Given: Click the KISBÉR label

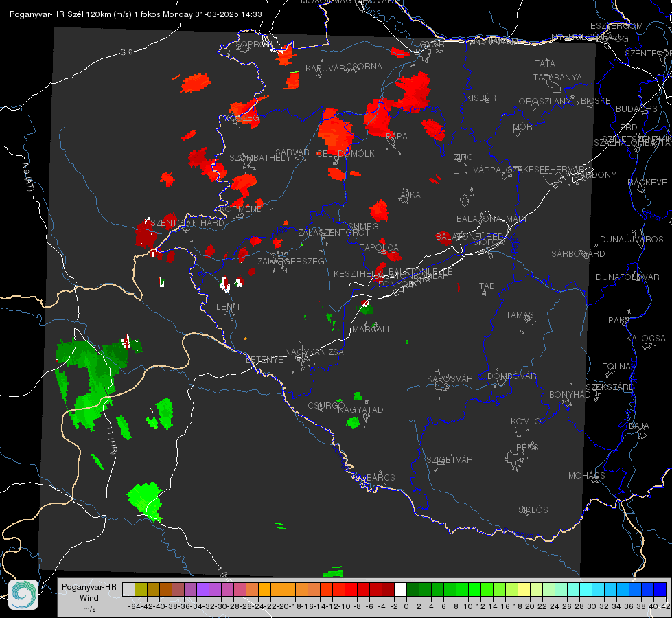Looking at the screenshot, I should (x=481, y=98).
